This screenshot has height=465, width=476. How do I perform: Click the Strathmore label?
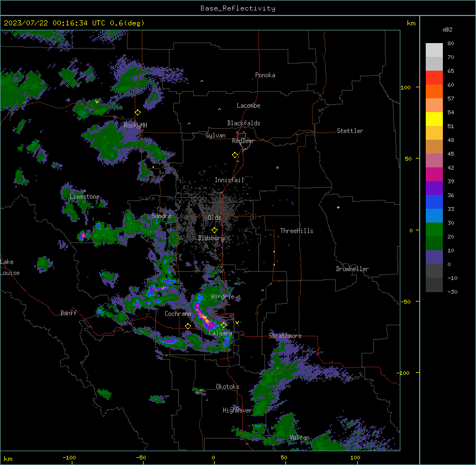tap(285, 336)
